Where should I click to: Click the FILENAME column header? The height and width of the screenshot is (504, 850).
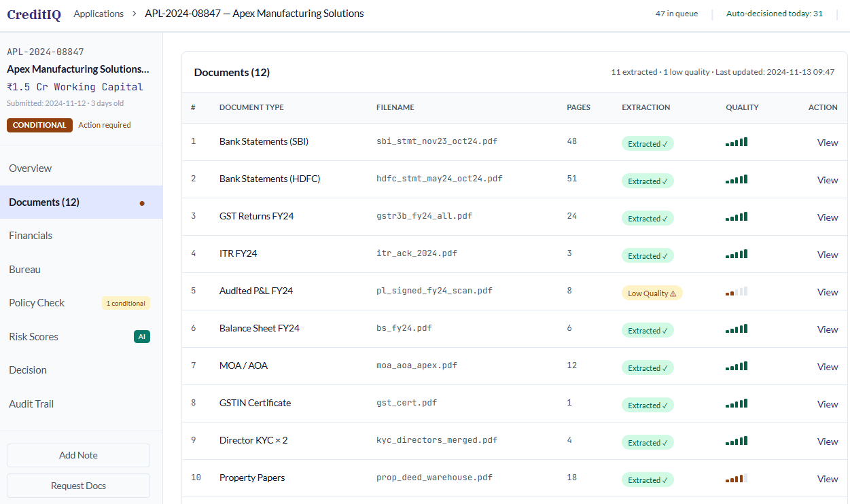tap(395, 107)
